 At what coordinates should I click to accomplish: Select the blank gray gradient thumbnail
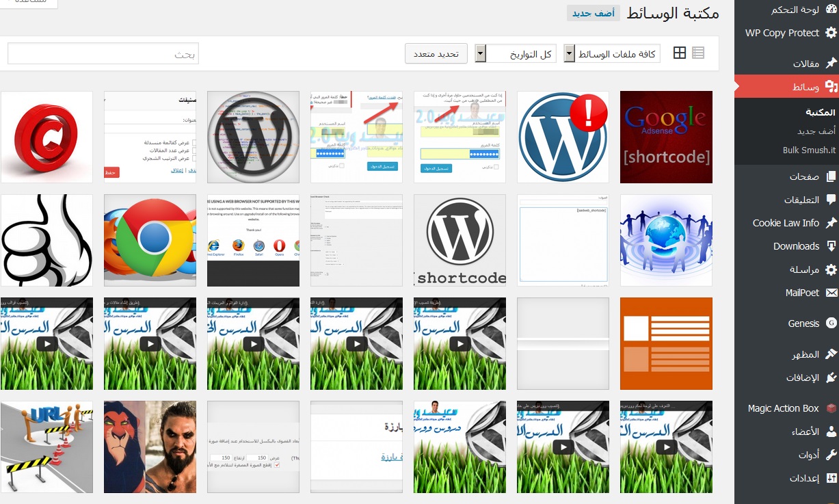pyautogui.click(x=563, y=344)
